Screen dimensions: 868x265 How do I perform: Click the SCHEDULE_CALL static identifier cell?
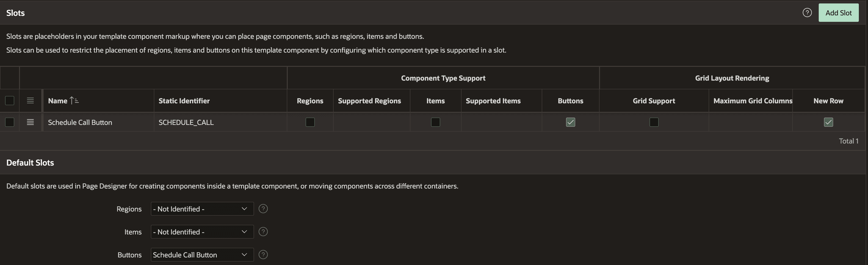tap(186, 122)
